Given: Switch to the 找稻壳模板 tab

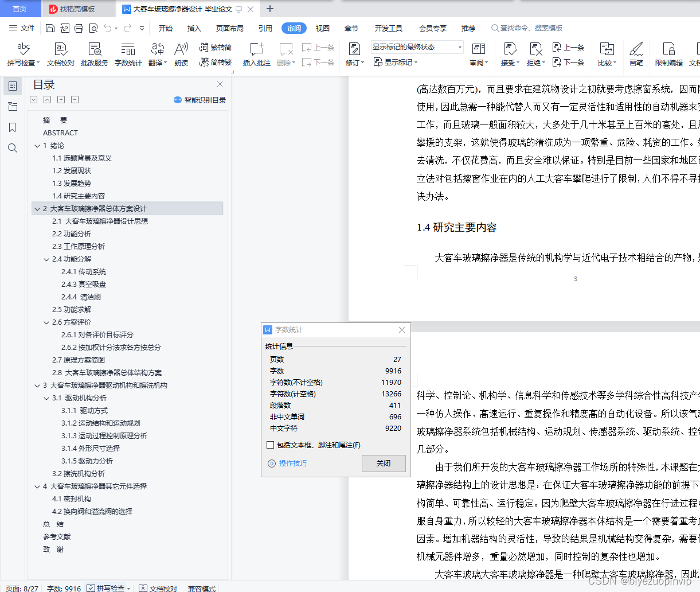Looking at the screenshot, I should (x=77, y=9).
